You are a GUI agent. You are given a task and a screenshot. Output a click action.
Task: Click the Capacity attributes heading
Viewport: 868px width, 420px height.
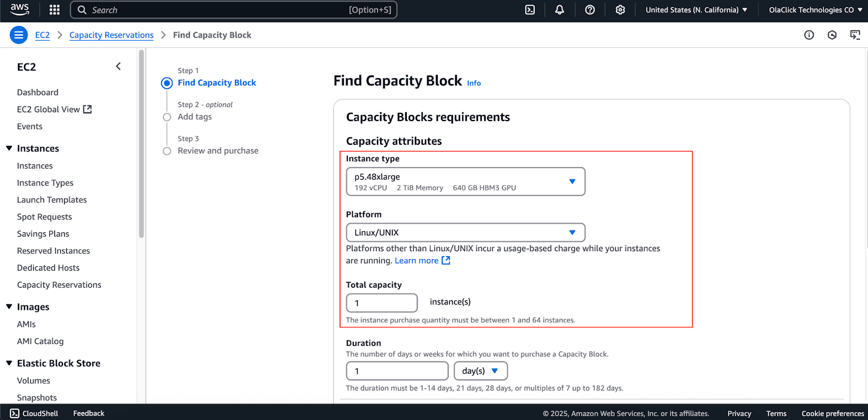394,141
